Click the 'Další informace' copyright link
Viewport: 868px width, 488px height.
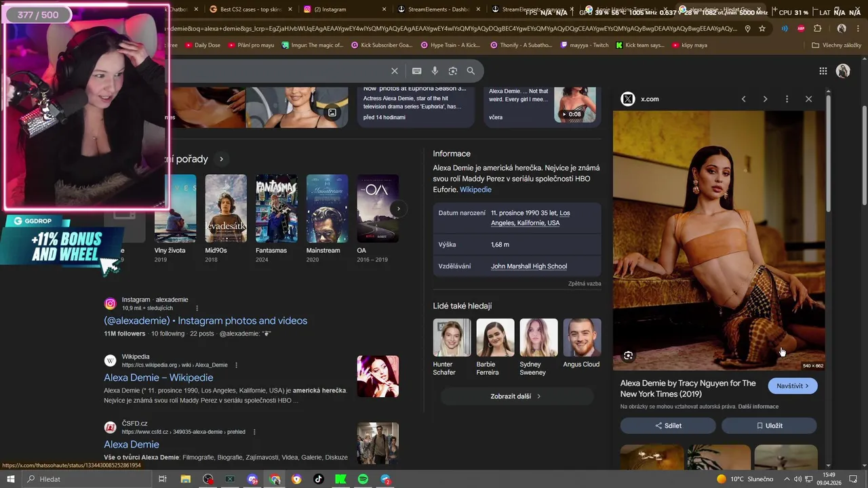click(x=758, y=407)
